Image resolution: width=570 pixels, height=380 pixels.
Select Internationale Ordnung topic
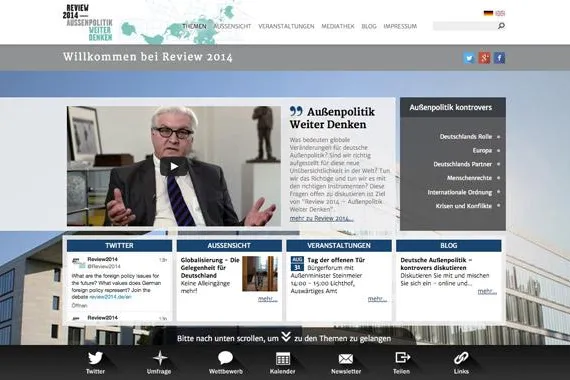[x=459, y=192]
